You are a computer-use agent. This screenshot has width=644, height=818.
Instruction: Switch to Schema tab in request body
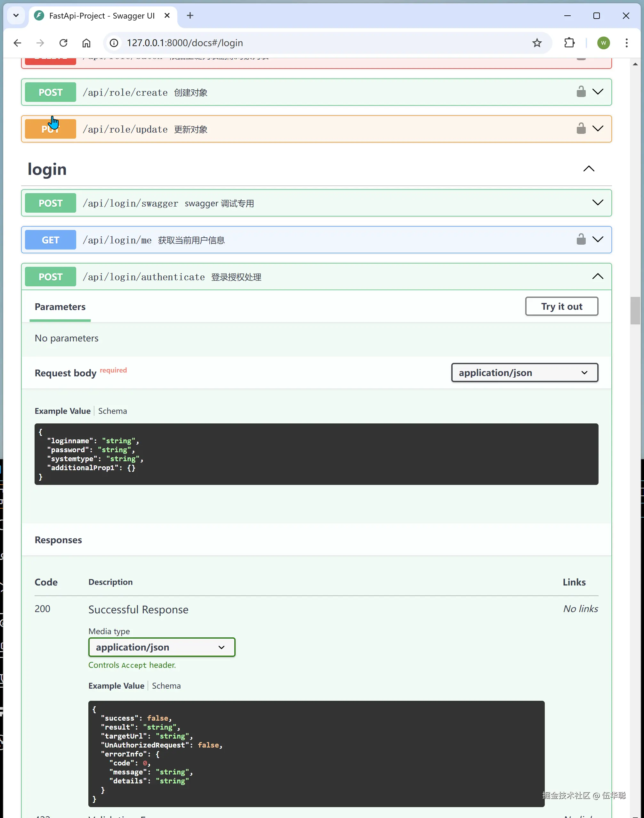tap(112, 411)
